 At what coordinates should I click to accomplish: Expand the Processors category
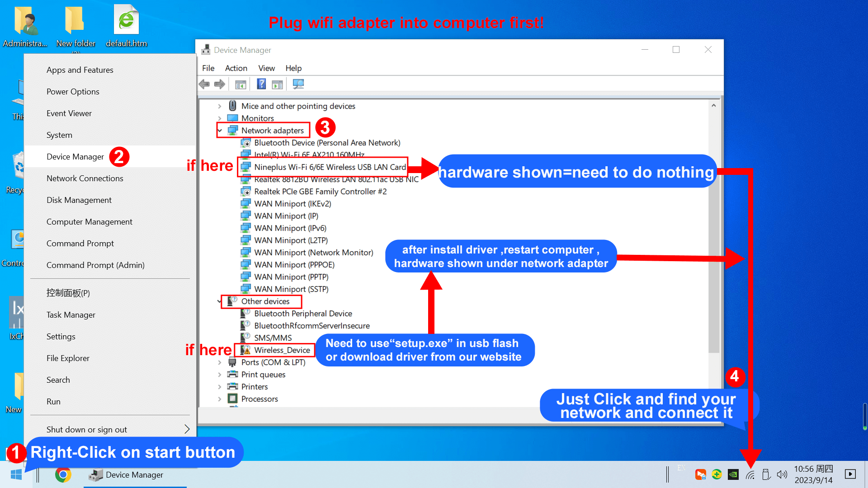220,399
